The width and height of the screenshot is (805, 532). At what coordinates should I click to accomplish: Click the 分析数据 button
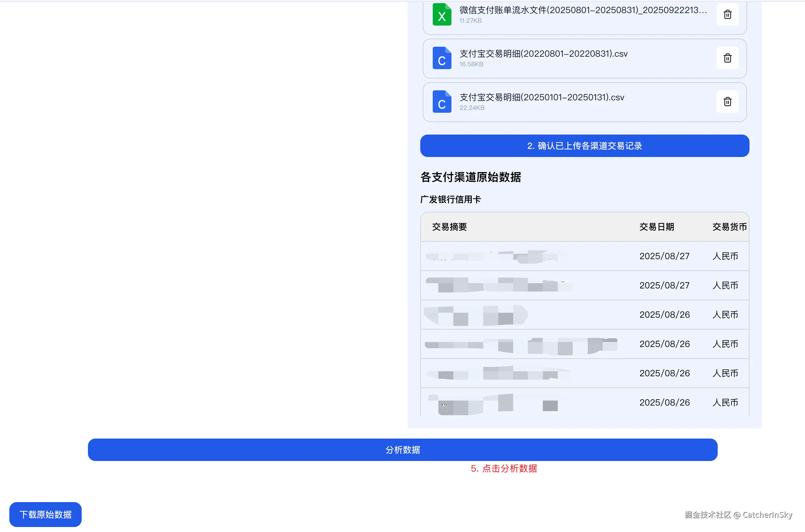click(402, 449)
